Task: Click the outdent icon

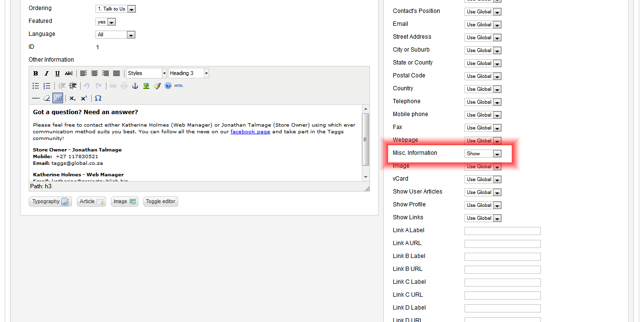Action: click(62, 86)
